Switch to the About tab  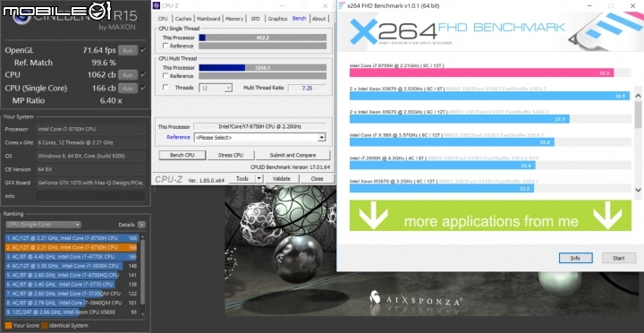(x=318, y=19)
